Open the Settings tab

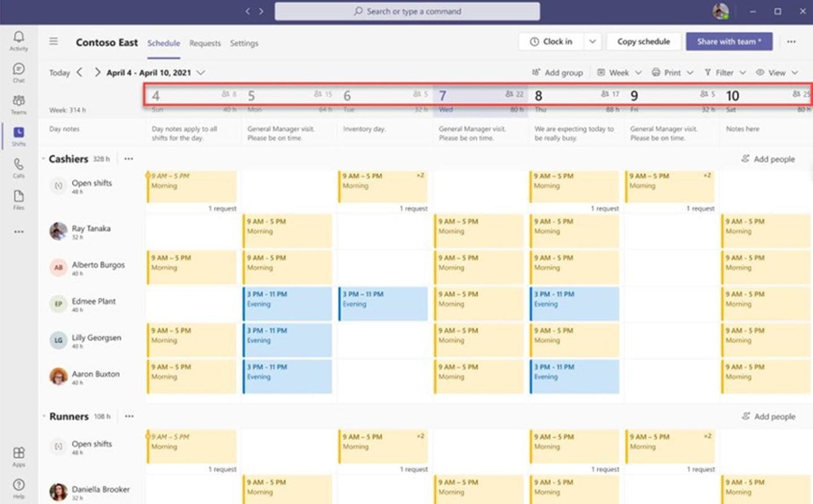pos(244,43)
